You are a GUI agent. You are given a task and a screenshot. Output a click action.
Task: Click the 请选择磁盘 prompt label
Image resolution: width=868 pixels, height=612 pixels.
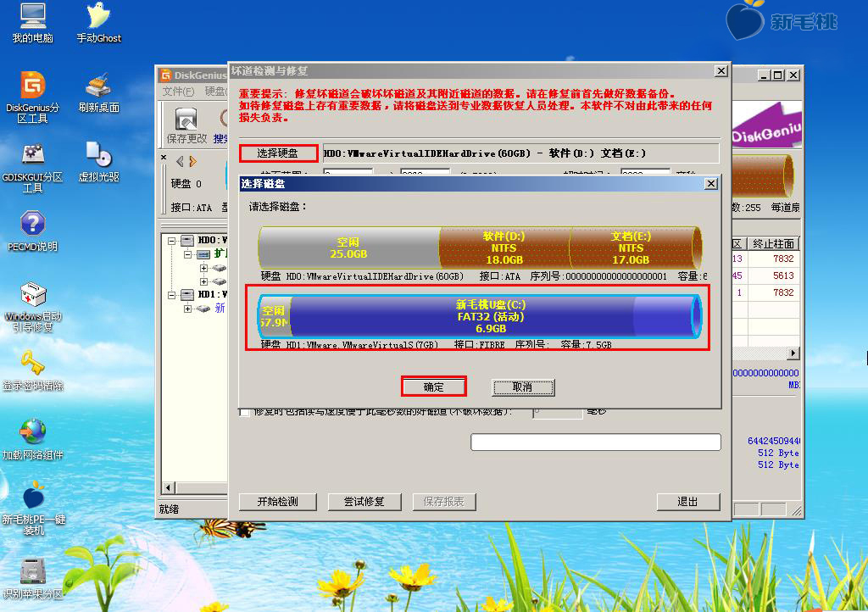(277, 207)
